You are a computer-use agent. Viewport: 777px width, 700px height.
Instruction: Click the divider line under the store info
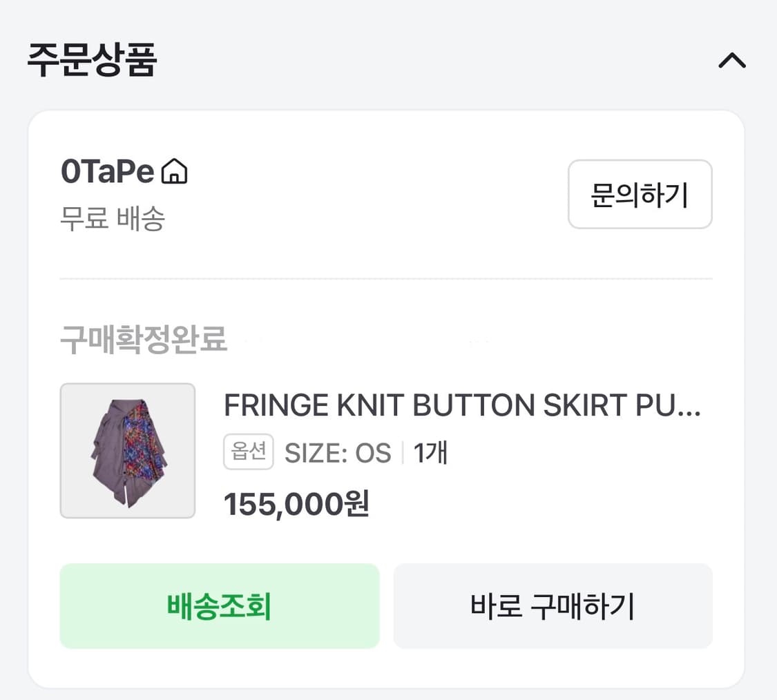click(x=385, y=279)
